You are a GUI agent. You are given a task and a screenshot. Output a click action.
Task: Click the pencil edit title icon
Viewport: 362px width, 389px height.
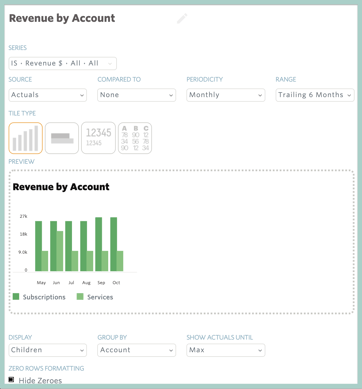(182, 19)
